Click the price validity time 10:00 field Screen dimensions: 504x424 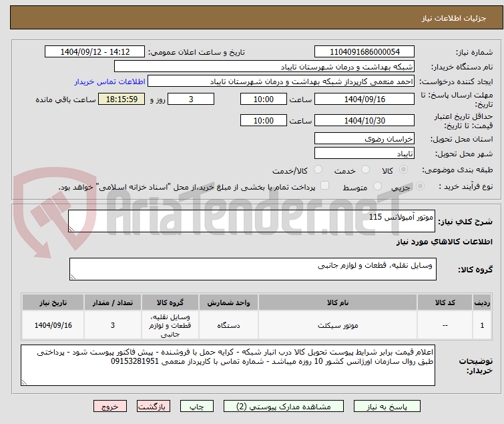[264, 121]
